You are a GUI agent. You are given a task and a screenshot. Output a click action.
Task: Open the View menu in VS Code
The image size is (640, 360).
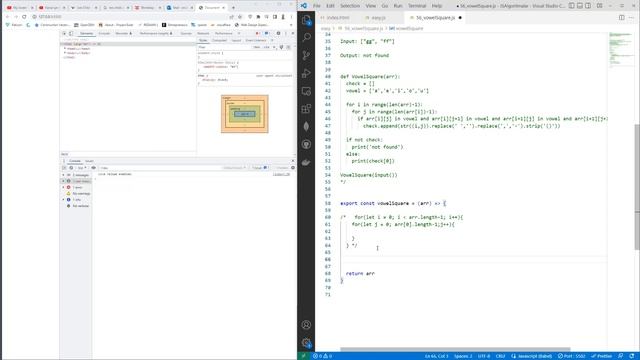tap(371, 6)
